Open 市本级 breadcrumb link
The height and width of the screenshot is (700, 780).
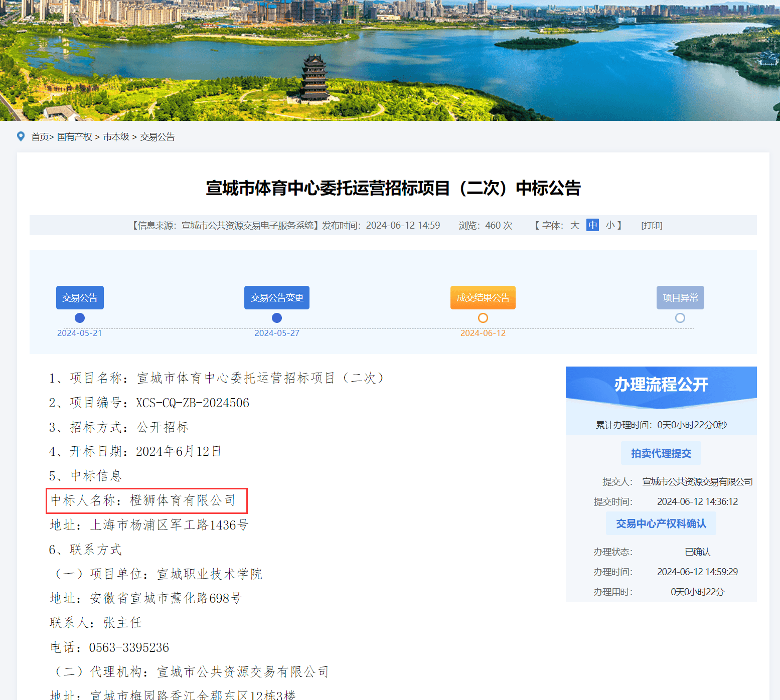116,137
